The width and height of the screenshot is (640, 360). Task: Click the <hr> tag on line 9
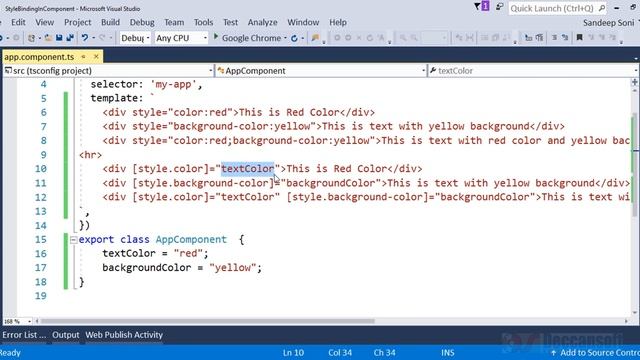point(90,155)
